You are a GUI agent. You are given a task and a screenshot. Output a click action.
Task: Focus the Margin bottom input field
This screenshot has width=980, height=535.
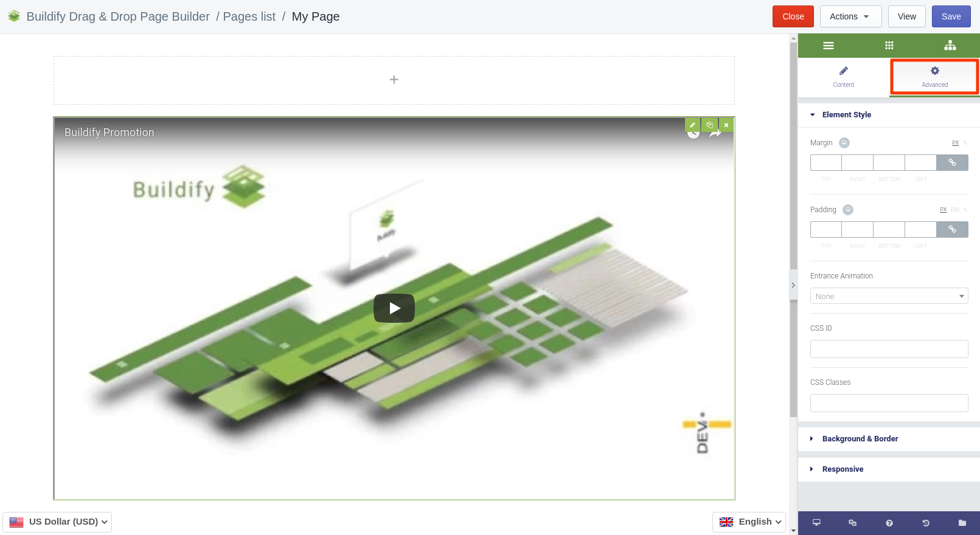click(889, 162)
